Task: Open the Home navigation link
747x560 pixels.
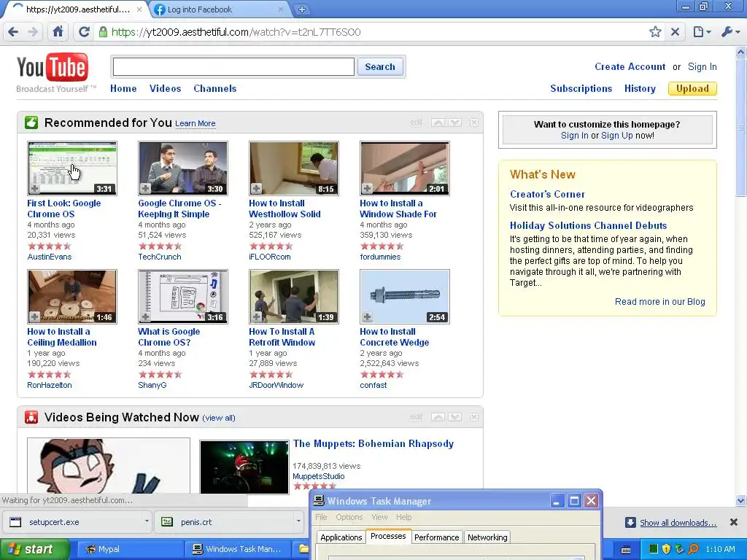Action: coord(123,88)
